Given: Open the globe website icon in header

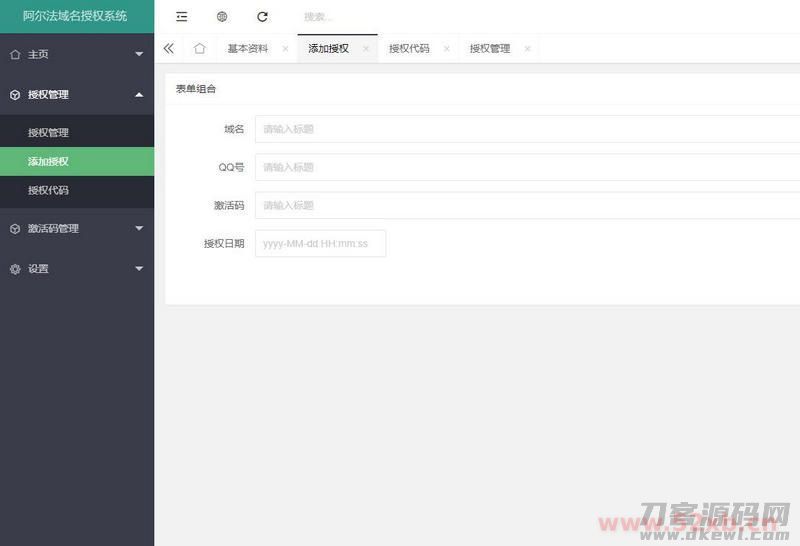Looking at the screenshot, I should click(222, 17).
